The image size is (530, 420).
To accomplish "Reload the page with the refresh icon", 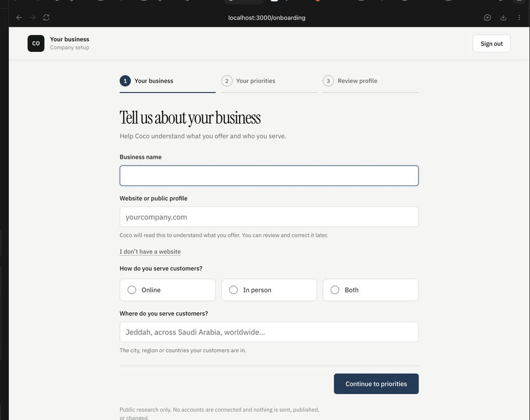I will click(x=46, y=18).
